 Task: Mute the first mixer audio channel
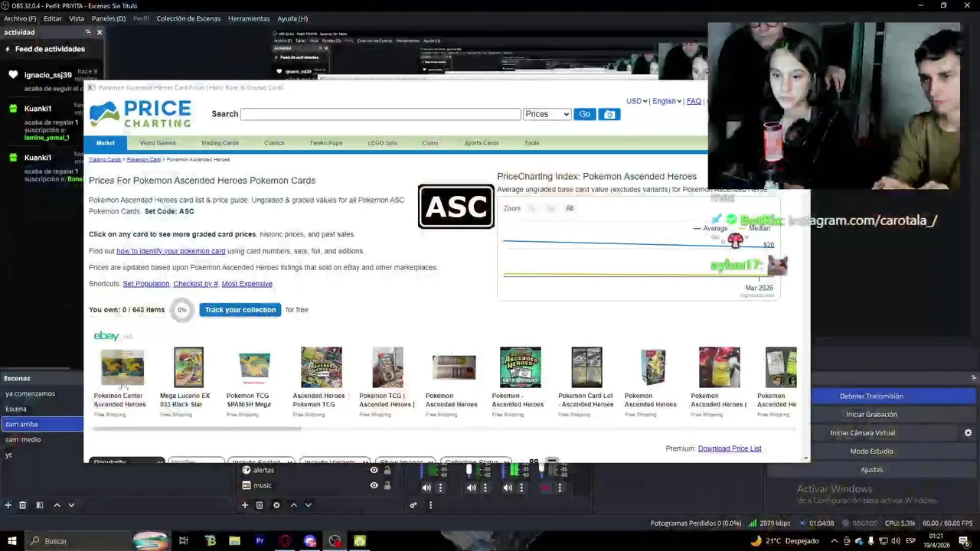point(426,487)
